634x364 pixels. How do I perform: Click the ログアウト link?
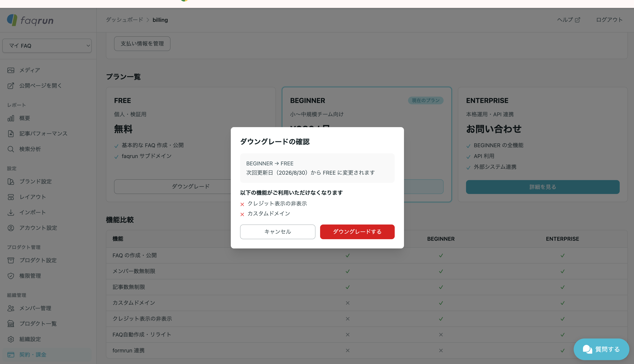(x=609, y=20)
